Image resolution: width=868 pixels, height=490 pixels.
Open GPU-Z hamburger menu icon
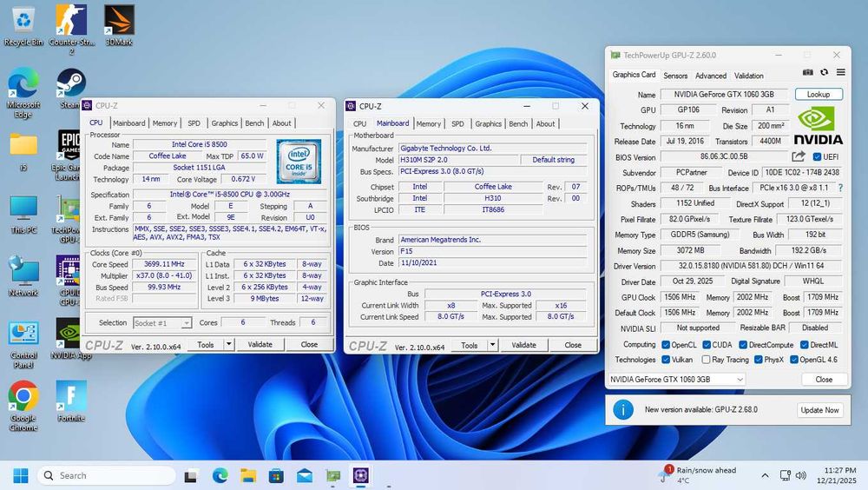pyautogui.click(x=840, y=73)
